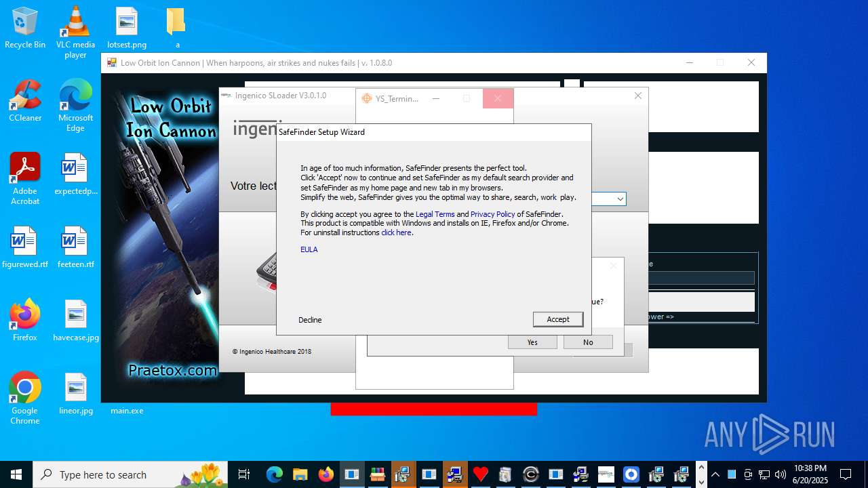Viewport: 868px width, 488px height.
Task: Open the Recycle Bin desktop icon
Action: coord(25,28)
